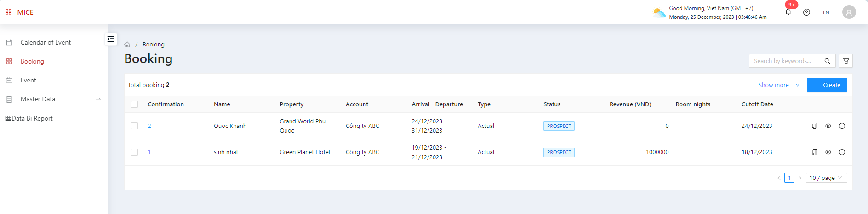Open Calendar of Event menu
This screenshot has height=214, width=868.
pyautogui.click(x=46, y=43)
